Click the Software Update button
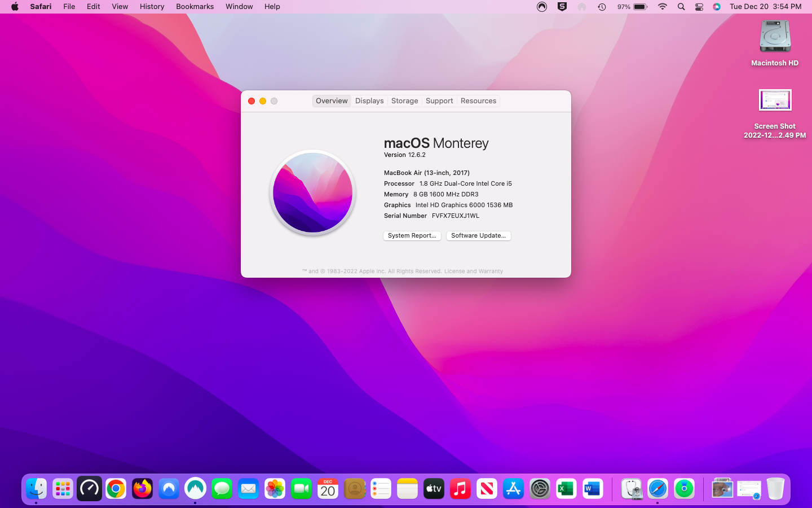 (x=479, y=236)
